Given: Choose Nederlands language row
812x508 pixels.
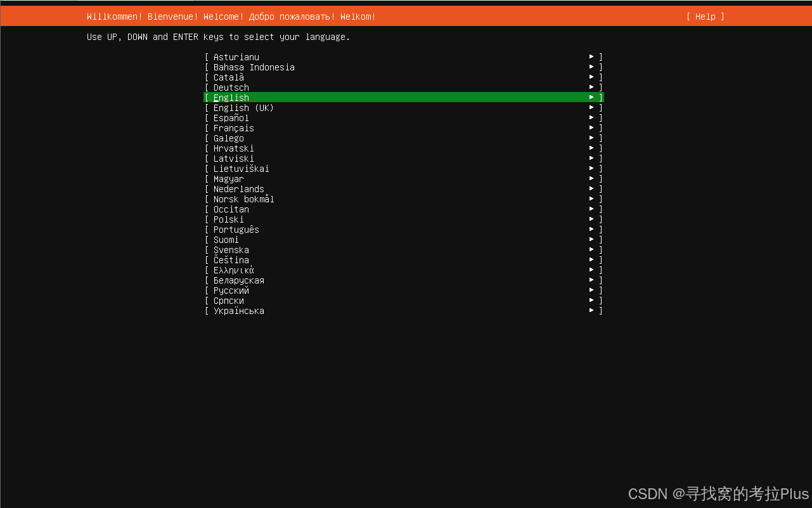Looking at the screenshot, I should (x=404, y=189).
